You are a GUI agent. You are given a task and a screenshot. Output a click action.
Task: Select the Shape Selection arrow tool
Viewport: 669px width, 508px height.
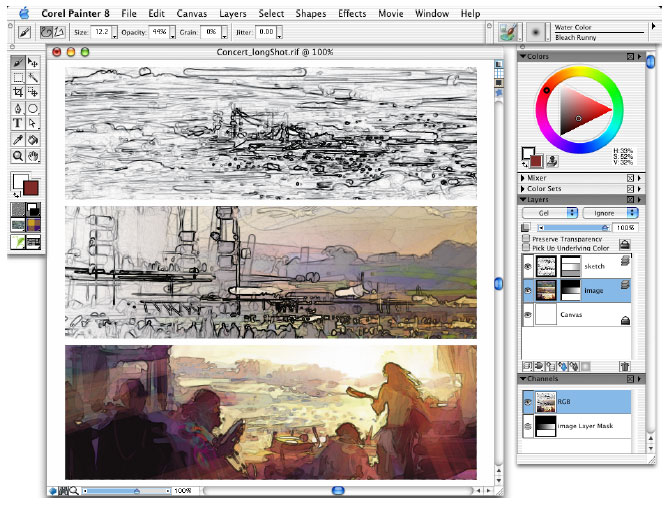coord(33,123)
